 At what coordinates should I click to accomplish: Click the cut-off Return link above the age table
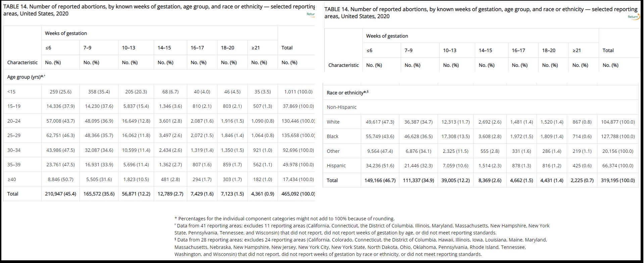[310, 14]
